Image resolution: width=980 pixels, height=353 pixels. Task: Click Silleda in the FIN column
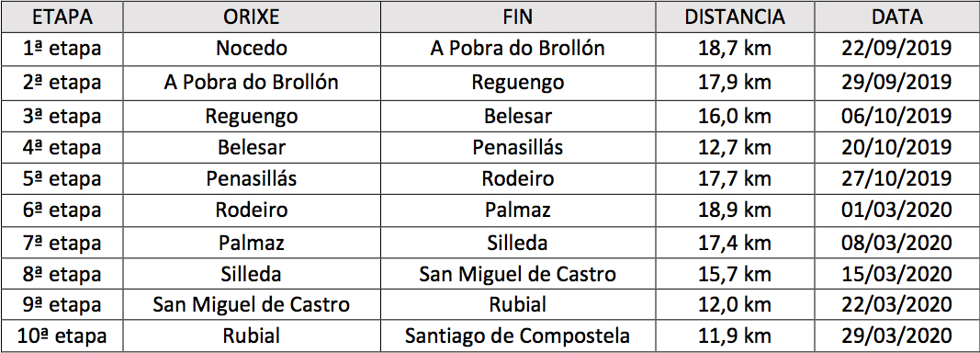[517, 242]
